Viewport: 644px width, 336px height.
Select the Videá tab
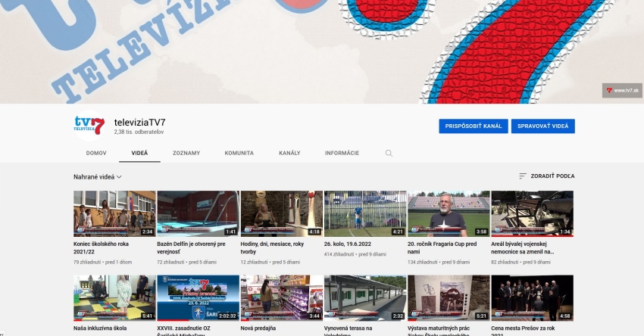139,153
